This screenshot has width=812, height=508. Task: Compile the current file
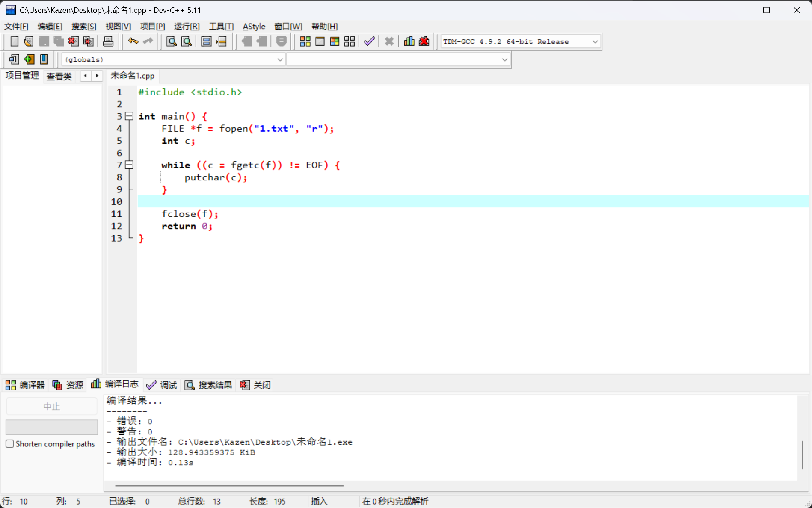point(305,41)
